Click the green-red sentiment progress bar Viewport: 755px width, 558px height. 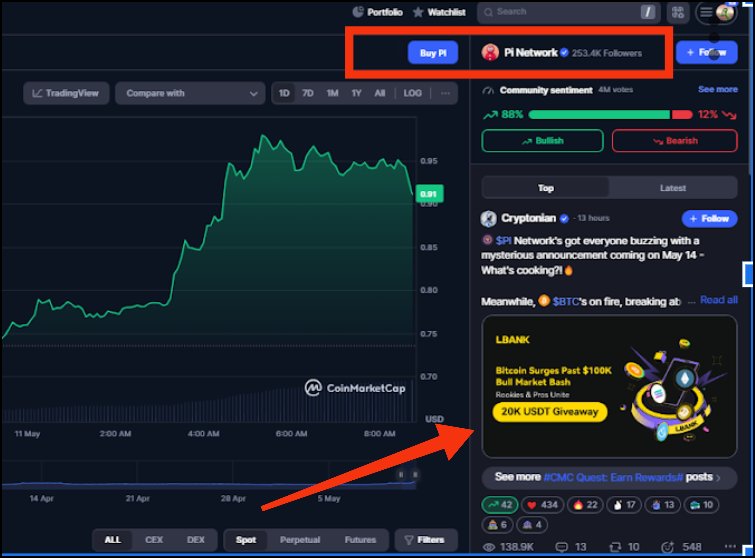tap(610, 115)
